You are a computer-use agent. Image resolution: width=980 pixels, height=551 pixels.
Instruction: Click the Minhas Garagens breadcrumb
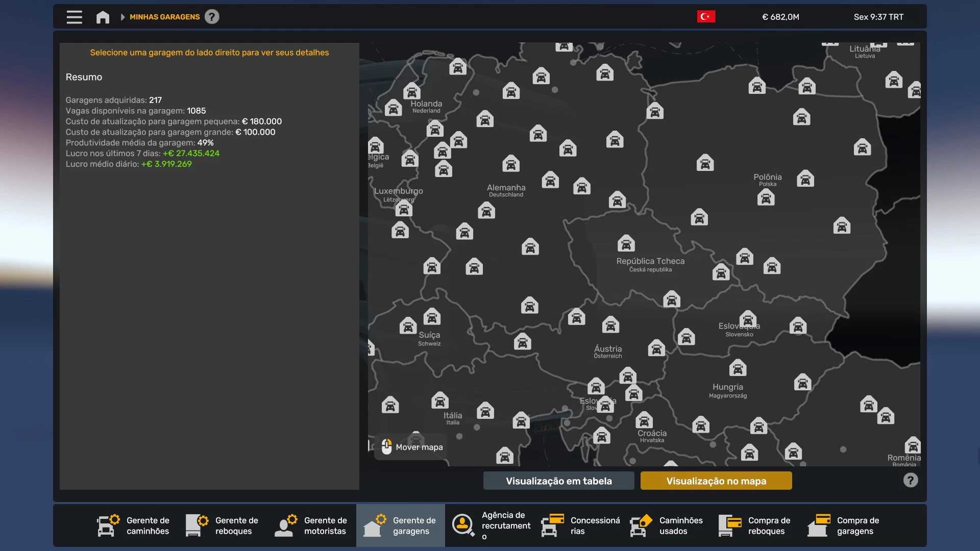pos(164,17)
